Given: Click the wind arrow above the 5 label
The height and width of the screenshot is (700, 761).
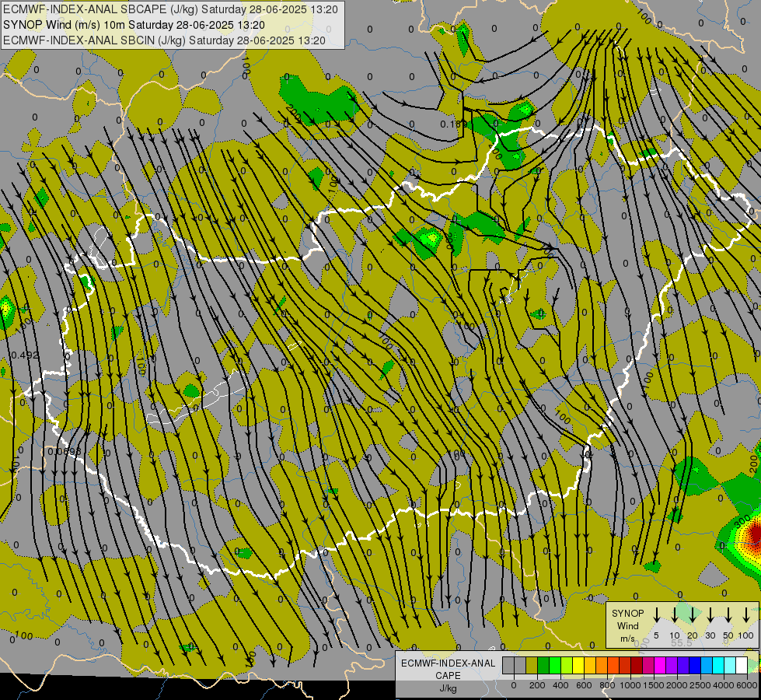Looking at the screenshot, I should click(656, 615).
